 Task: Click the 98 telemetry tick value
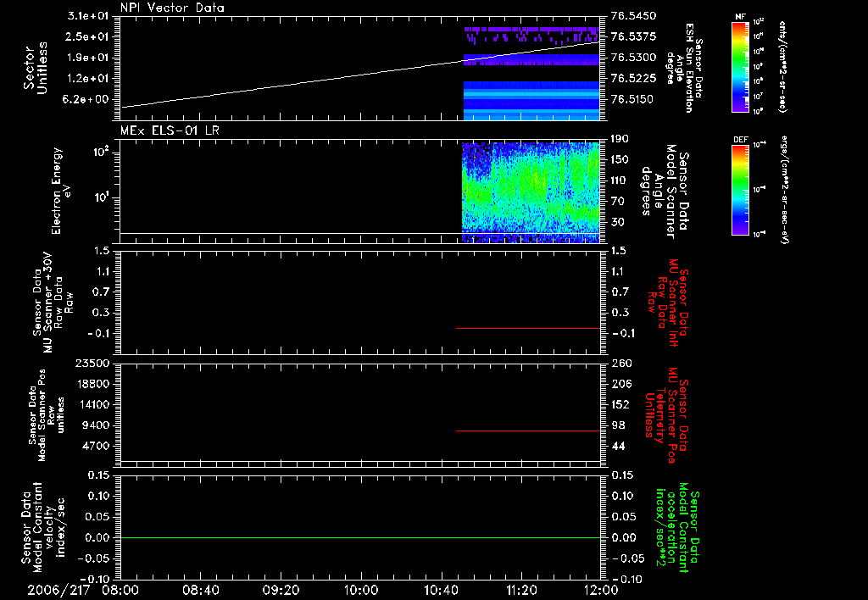pyautogui.click(x=618, y=425)
